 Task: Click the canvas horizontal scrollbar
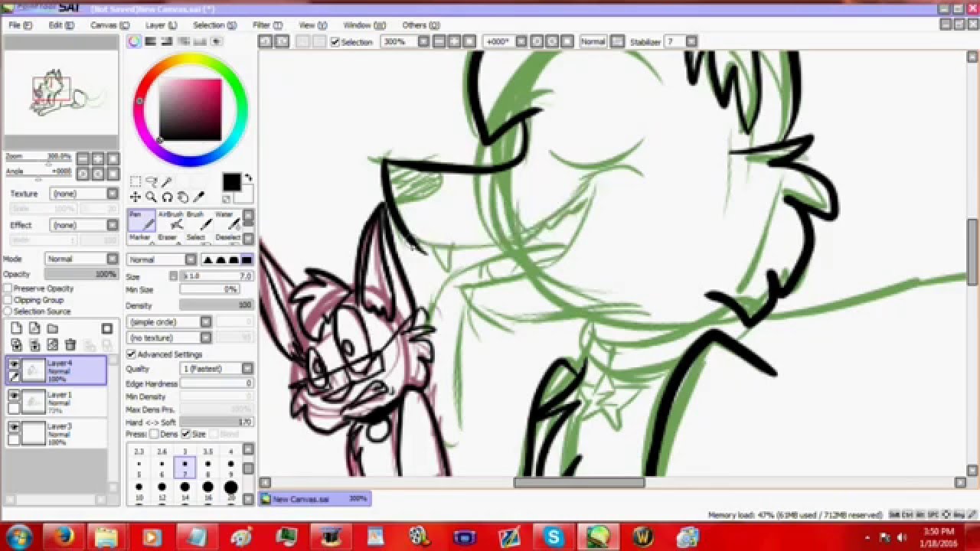[579, 483]
